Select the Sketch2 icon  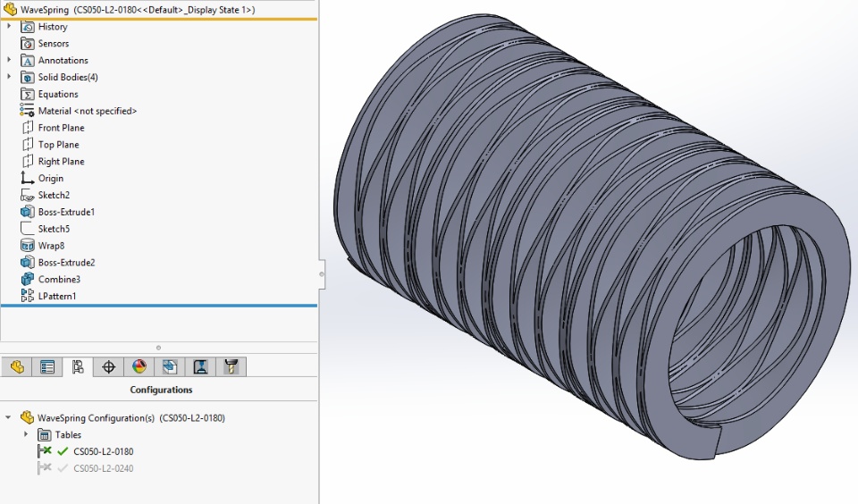28,195
